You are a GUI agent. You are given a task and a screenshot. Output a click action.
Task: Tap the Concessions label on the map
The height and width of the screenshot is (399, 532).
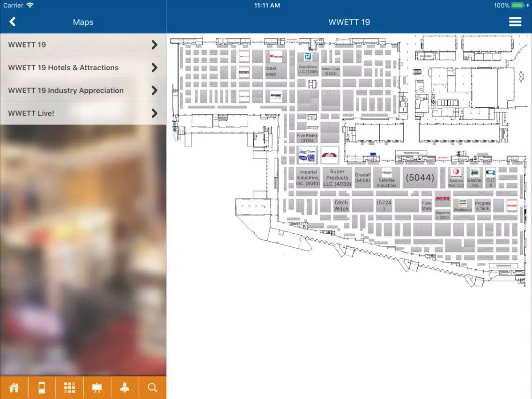click(503, 266)
